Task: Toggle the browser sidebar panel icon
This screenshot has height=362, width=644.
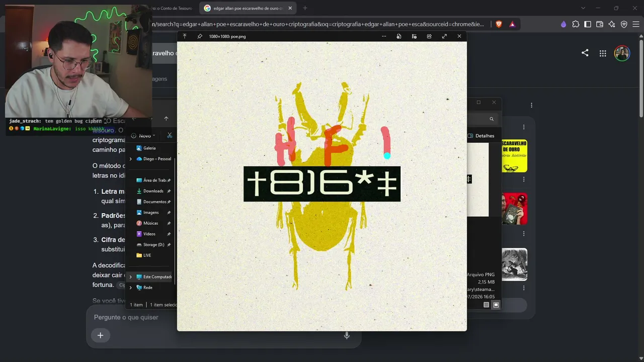Action: (x=588, y=24)
